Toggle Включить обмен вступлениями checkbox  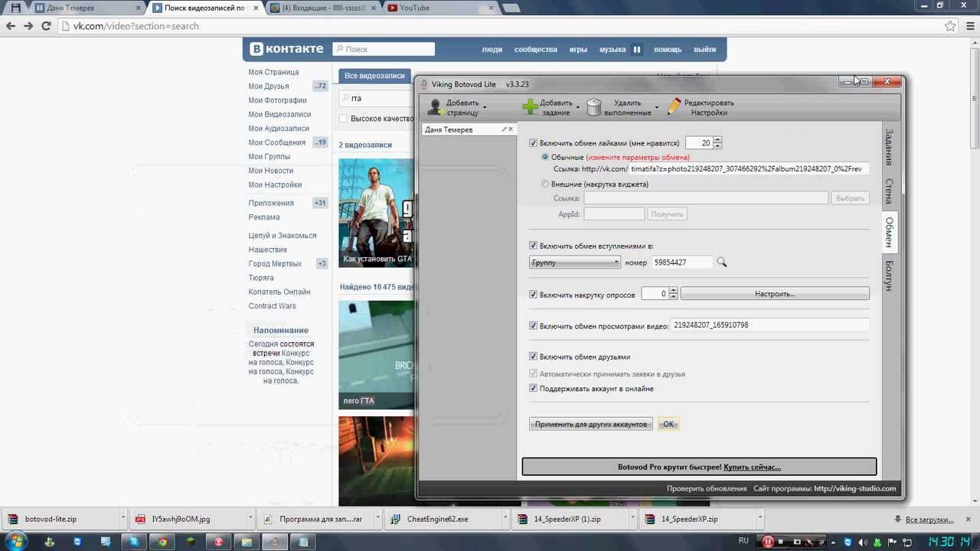pyautogui.click(x=534, y=246)
